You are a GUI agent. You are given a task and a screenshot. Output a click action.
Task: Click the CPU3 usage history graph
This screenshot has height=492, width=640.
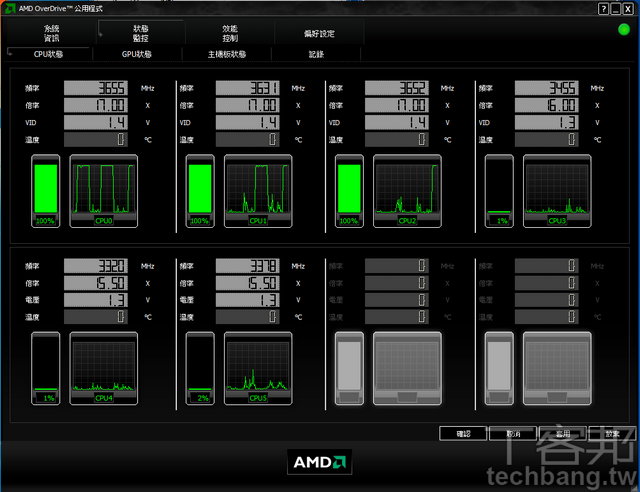click(x=557, y=190)
